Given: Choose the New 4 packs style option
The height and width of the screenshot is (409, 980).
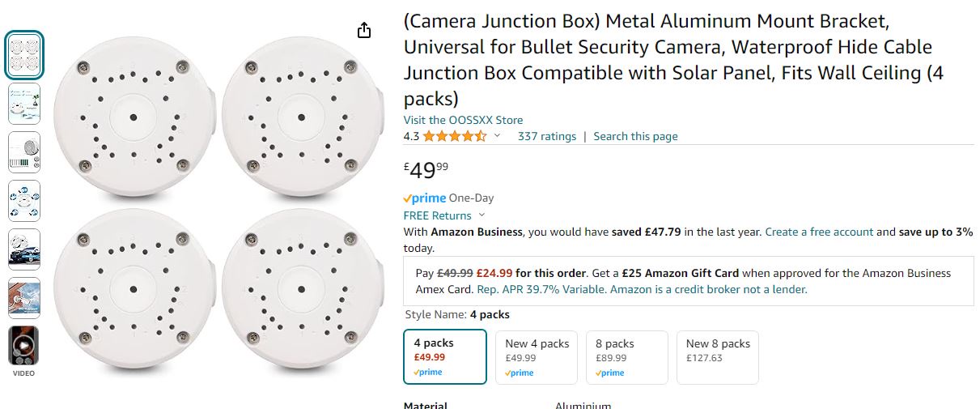Looking at the screenshot, I should pyautogui.click(x=537, y=356).
